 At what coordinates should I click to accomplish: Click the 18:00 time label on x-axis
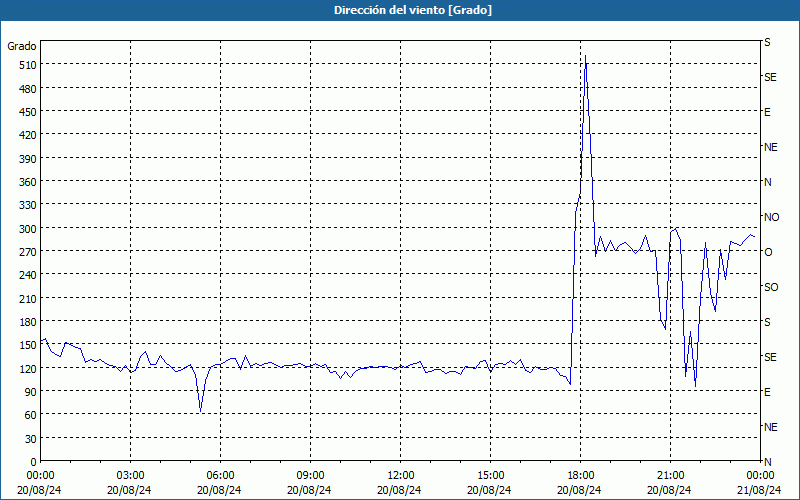click(580, 476)
